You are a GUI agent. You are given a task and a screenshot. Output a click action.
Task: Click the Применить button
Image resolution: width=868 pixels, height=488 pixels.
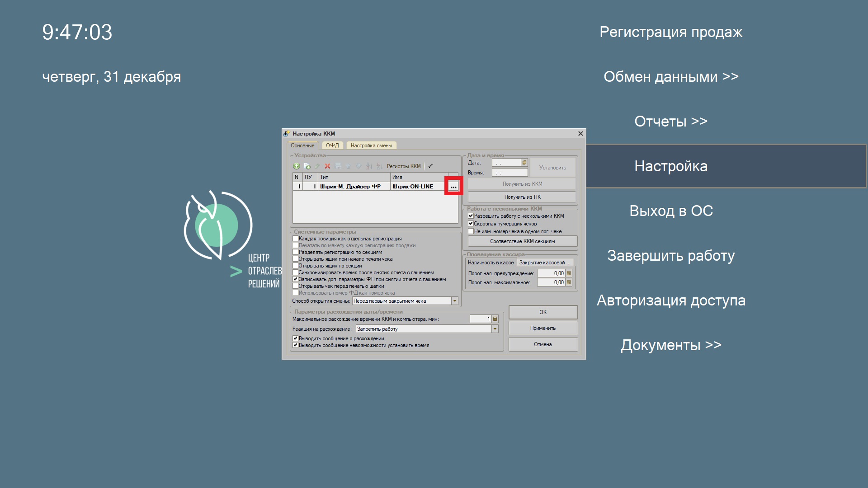[x=542, y=328]
